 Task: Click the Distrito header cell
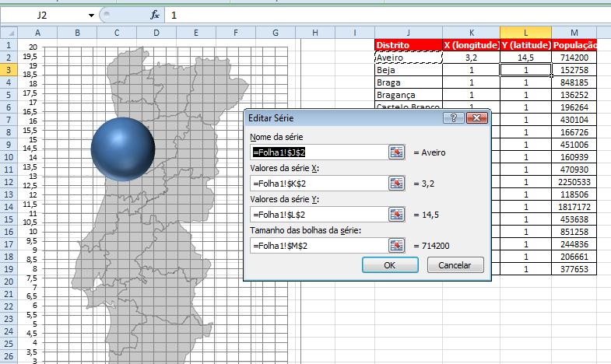(409, 45)
